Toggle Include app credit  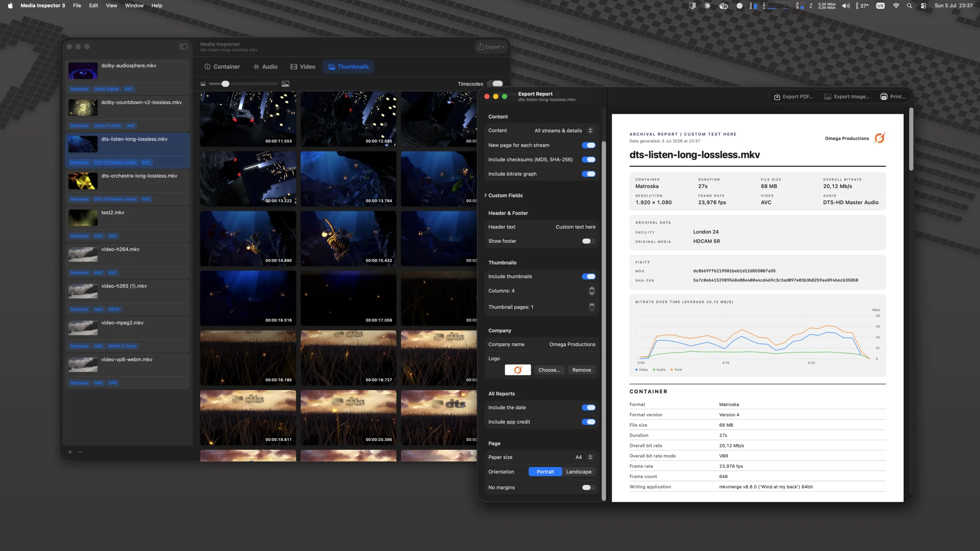tap(588, 422)
